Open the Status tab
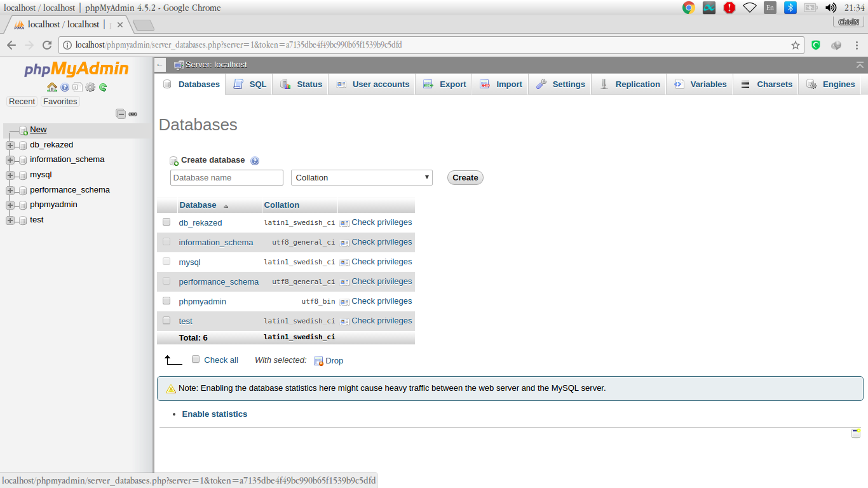Viewport: 868px width, 488px height. [301, 85]
